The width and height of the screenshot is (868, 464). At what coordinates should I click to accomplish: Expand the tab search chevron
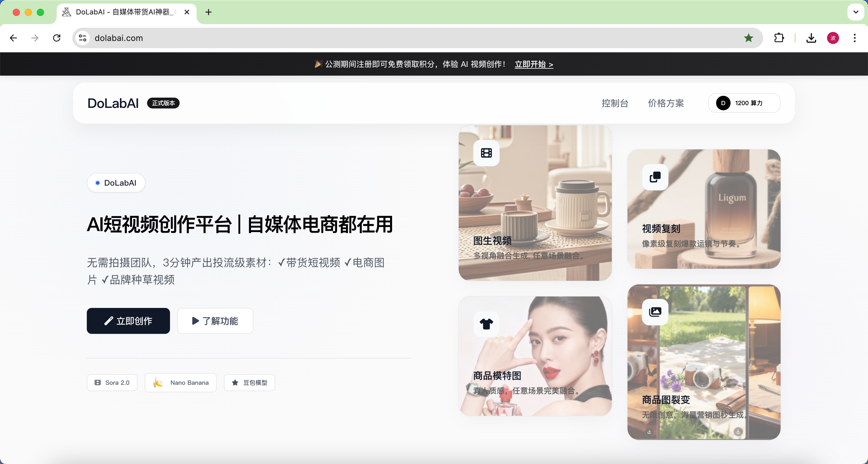coord(856,12)
